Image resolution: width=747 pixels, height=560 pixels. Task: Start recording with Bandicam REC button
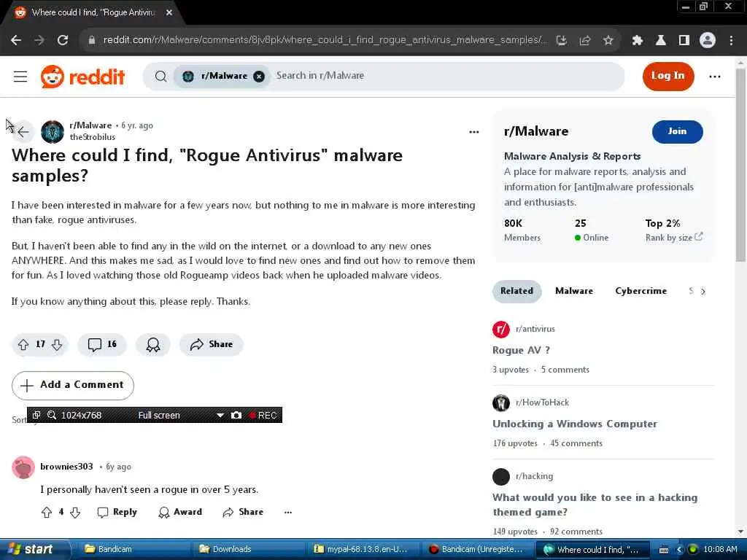click(263, 415)
